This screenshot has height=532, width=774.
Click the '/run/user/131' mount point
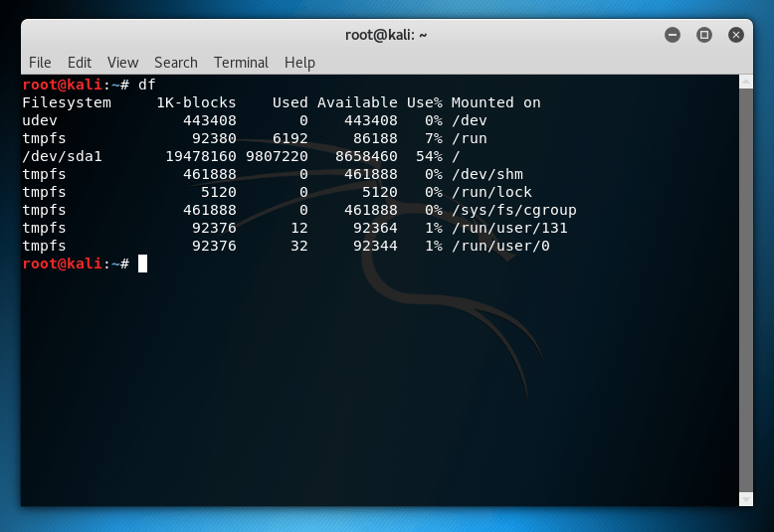coord(509,228)
